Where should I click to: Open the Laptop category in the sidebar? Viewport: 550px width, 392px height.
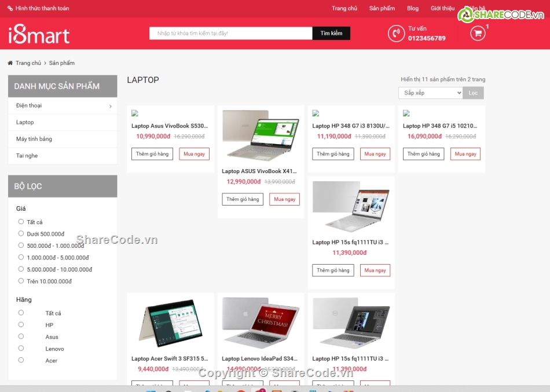pyautogui.click(x=25, y=123)
